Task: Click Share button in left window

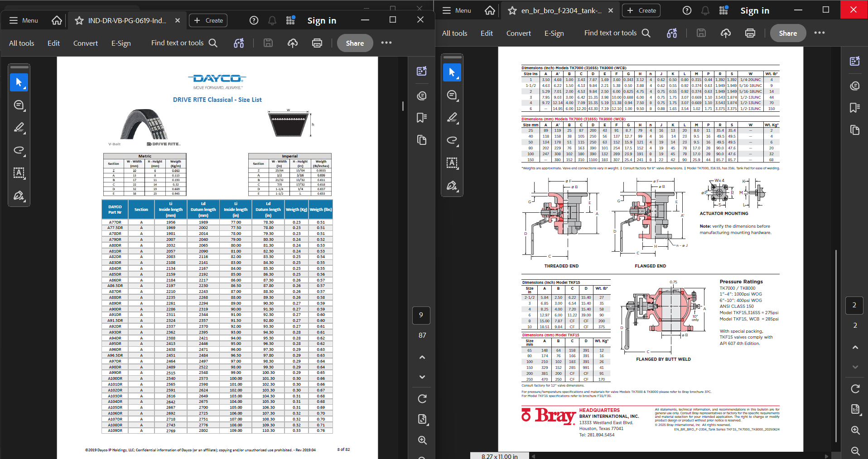Action: (355, 43)
